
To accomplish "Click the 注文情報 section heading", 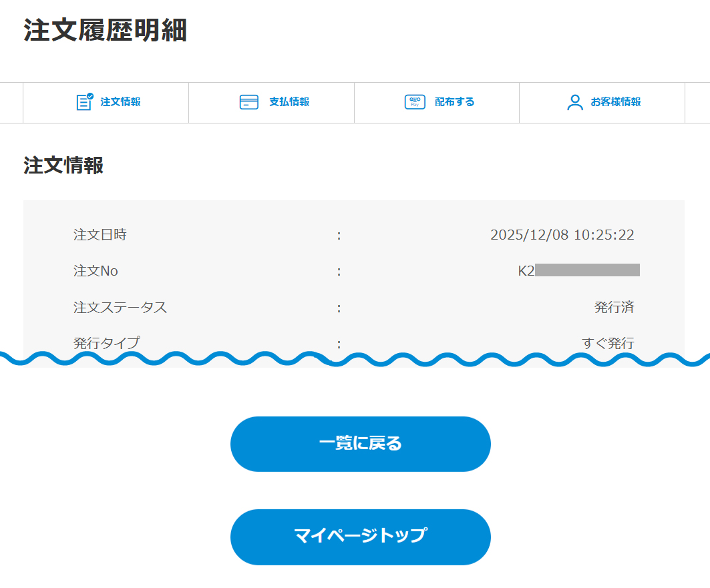I will click(63, 166).
